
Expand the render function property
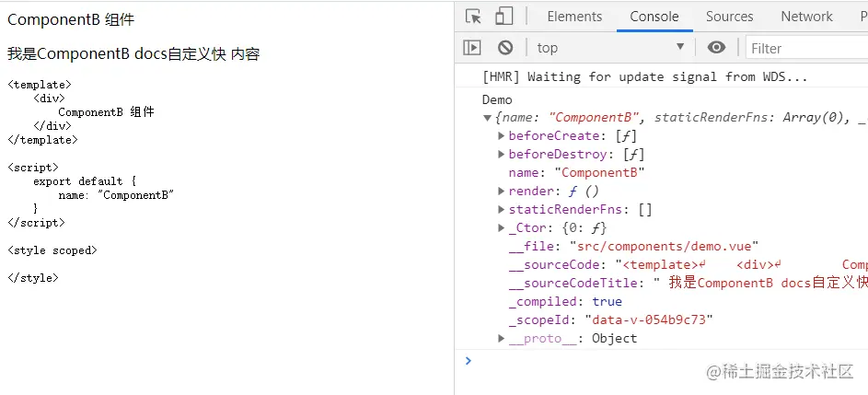tap(501, 192)
